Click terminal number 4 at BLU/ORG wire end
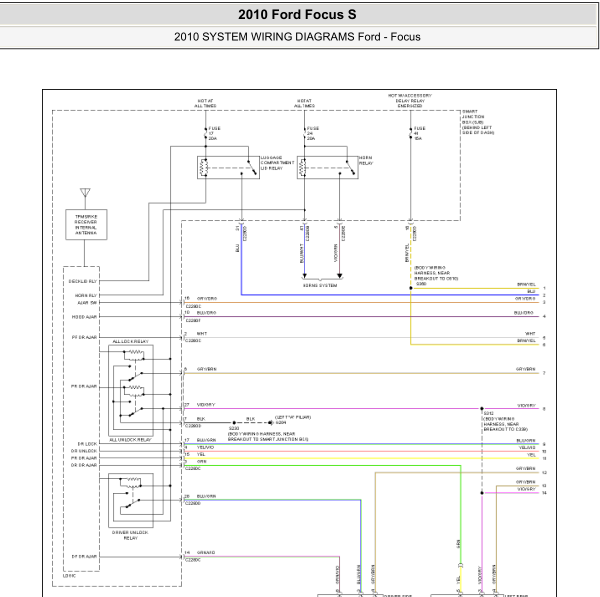600x597 pixels. (x=544, y=317)
